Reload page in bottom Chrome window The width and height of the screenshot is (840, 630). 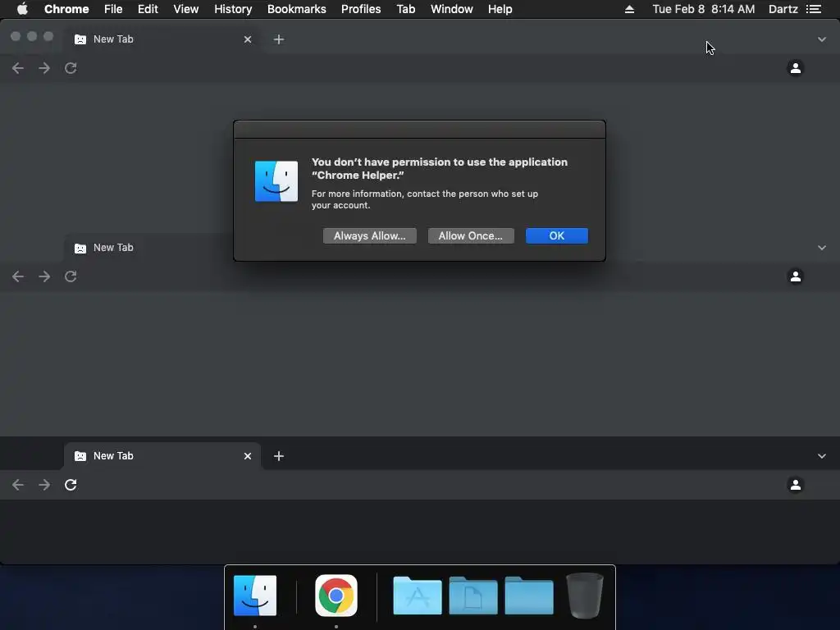click(x=71, y=485)
